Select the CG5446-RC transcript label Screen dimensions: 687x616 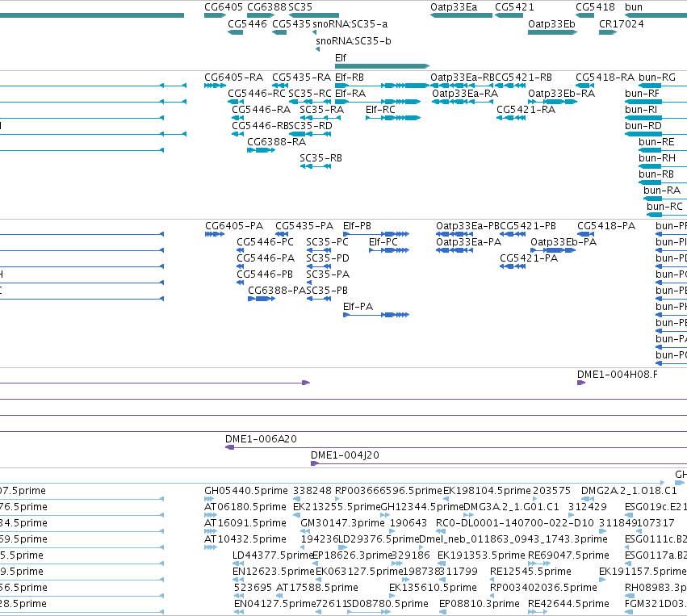click(x=256, y=94)
